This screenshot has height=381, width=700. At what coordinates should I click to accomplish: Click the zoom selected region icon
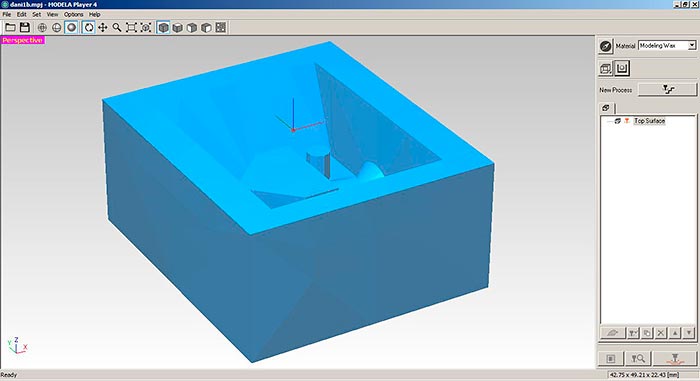(x=146, y=28)
